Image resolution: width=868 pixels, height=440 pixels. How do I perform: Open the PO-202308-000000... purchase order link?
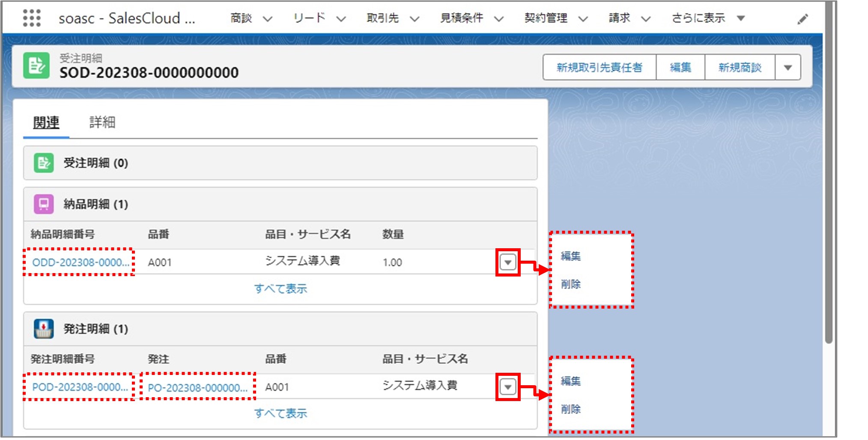pyautogui.click(x=197, y=388)
